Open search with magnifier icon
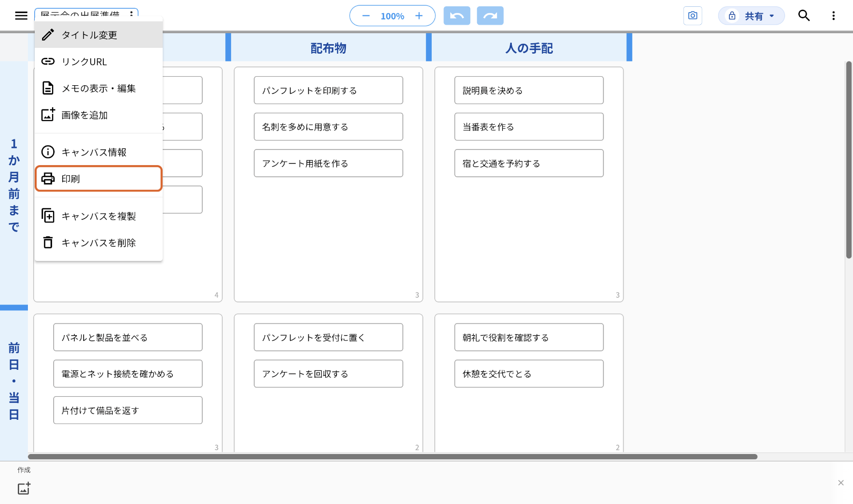Viewport: 853px width, 504px height. click(x=804, y=16)
